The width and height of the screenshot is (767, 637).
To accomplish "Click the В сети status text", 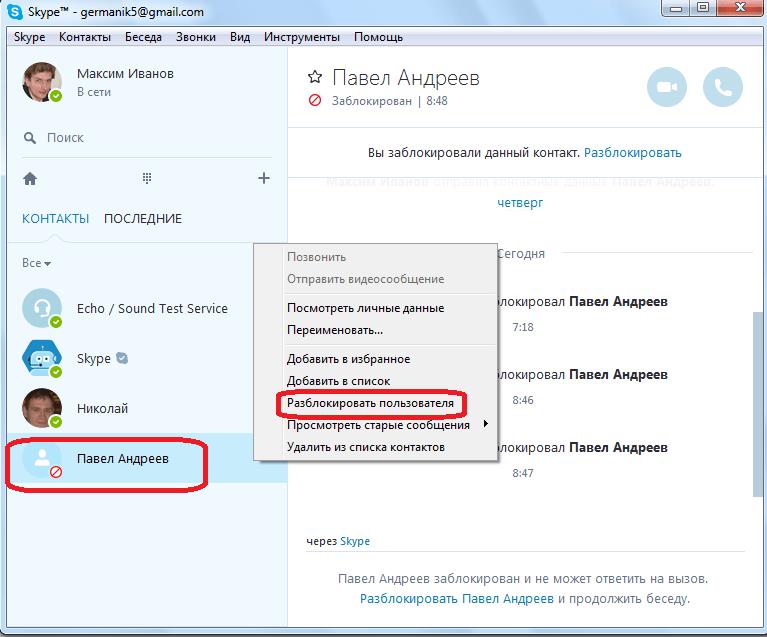I will click(x=94, y=92).
